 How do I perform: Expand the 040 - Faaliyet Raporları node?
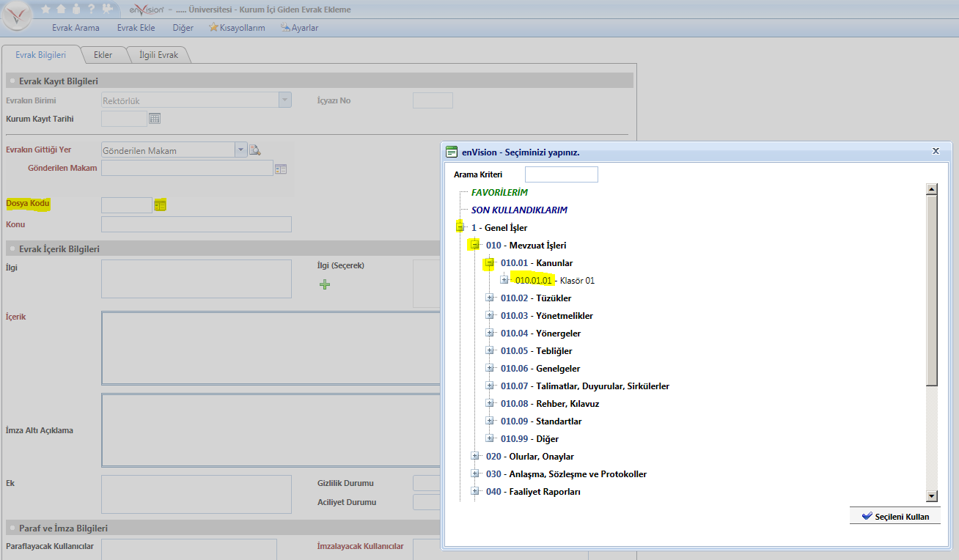pos(474,491)
